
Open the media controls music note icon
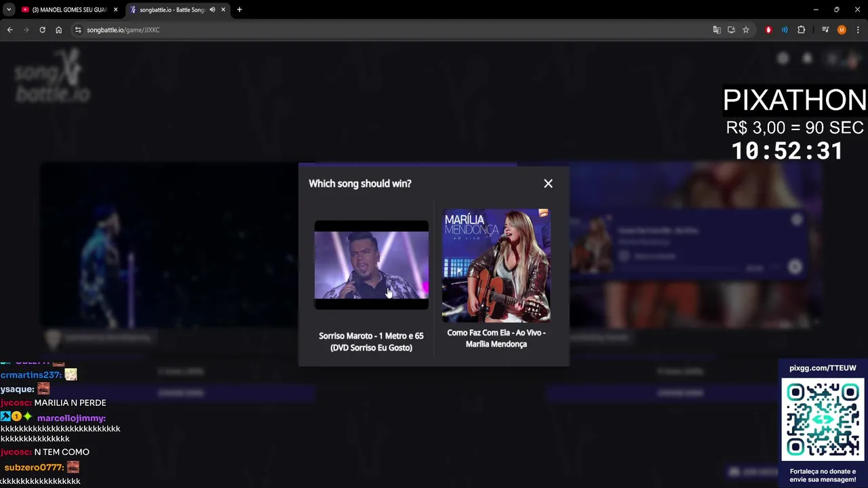click(x=825, y=30)
